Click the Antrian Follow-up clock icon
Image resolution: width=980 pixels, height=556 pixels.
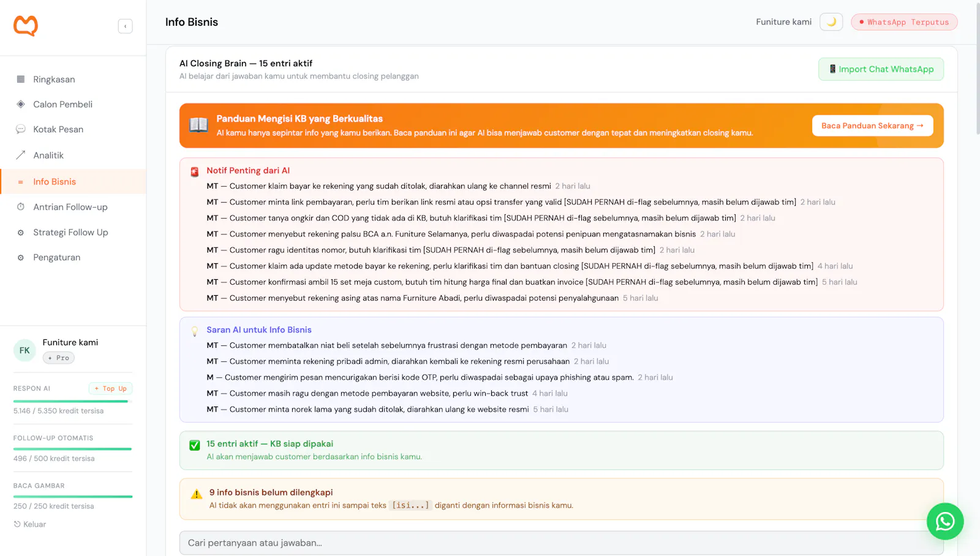pos(21,207)
